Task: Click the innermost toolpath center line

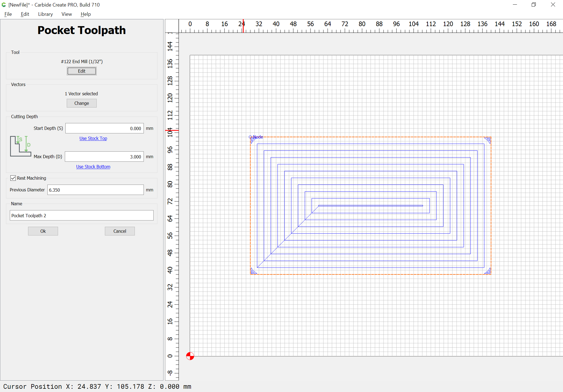Action: pos(370,206)
